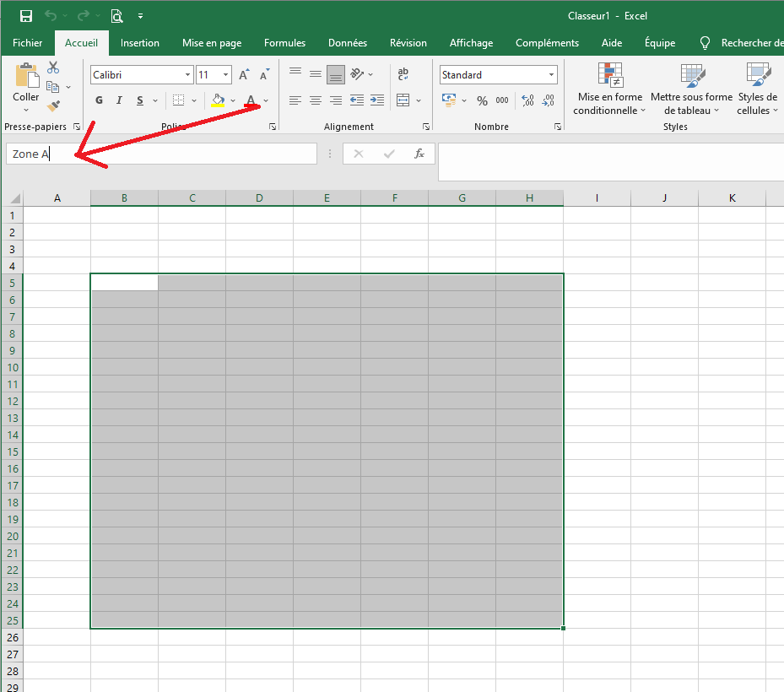The image size is (784, 692).
Task: Decrease the cell indent
Action: (356, 100)
